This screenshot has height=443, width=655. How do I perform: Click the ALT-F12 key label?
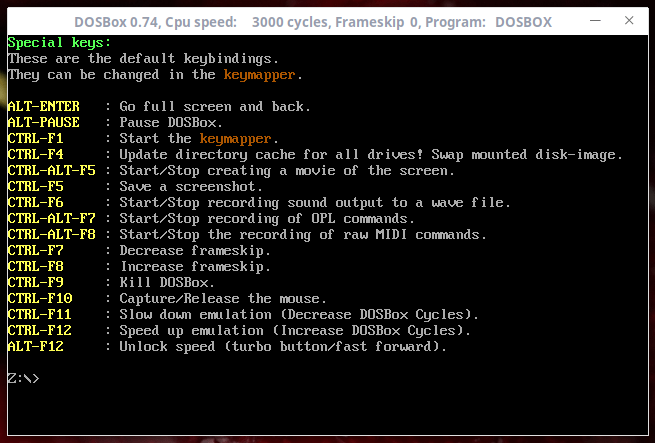tap(35, 347)
